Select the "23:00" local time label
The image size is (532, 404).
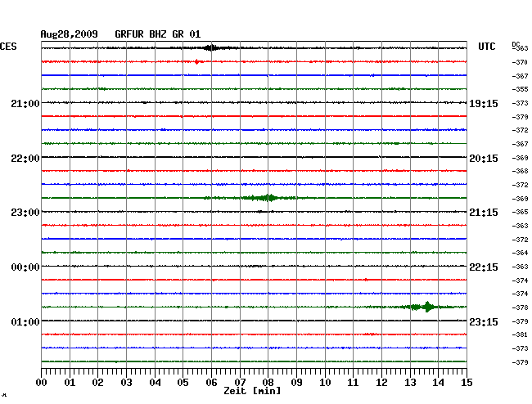point(25,213)
